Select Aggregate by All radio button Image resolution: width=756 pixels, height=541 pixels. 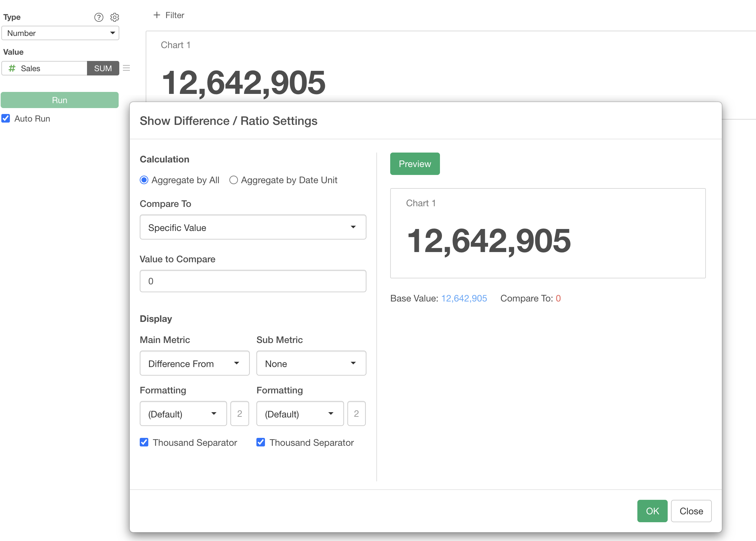144,180
